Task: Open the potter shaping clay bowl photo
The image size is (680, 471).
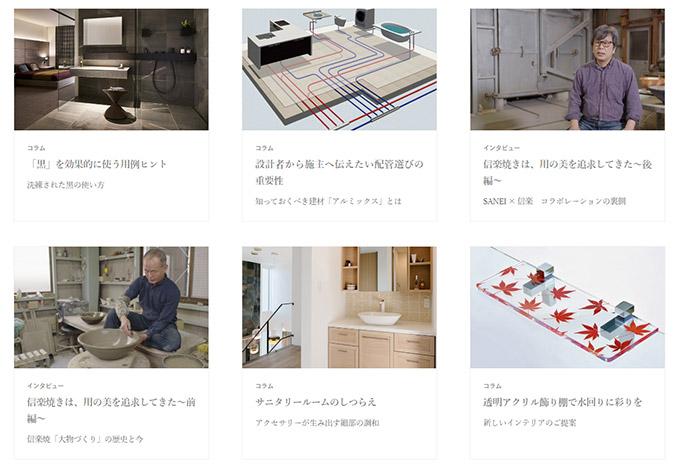Action: pos(111,307)
